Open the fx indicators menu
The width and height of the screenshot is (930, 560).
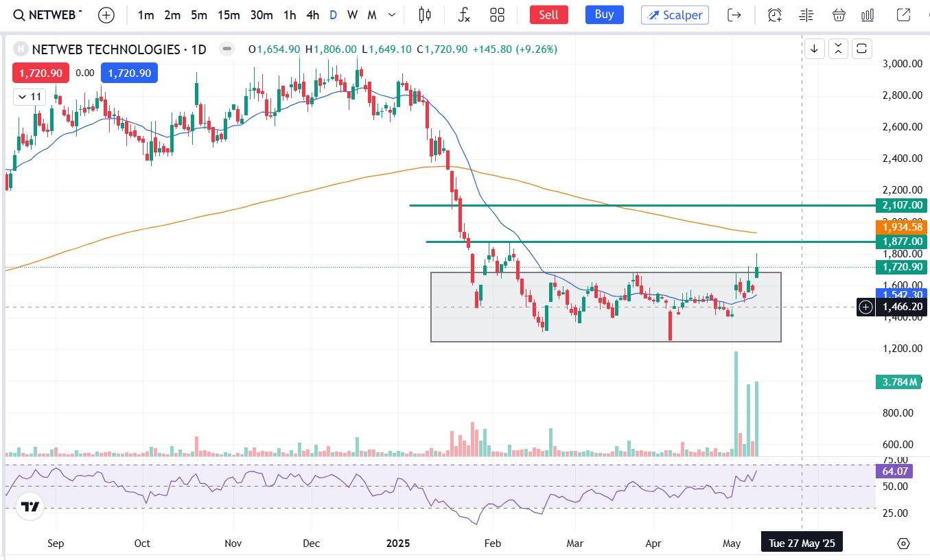click(x=464, y=14)
